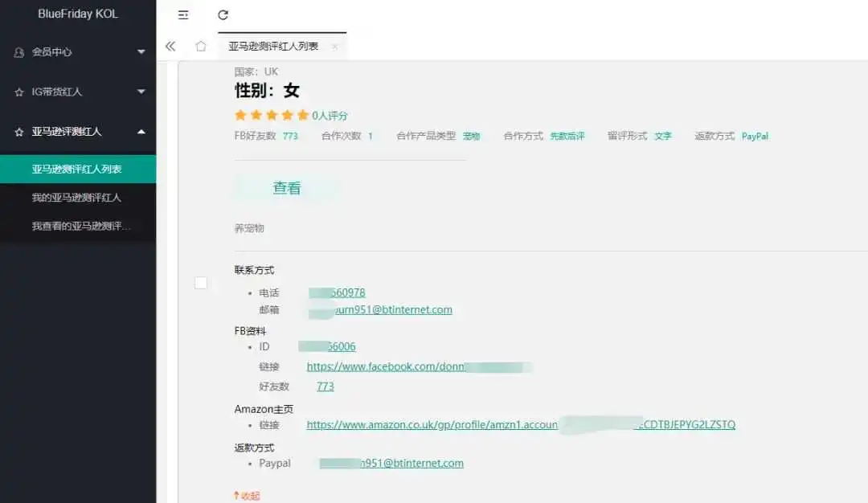Open 我的亚马逊测评红人 in sidebar
The image size is (868, 503).
click(x=78, y=198)
